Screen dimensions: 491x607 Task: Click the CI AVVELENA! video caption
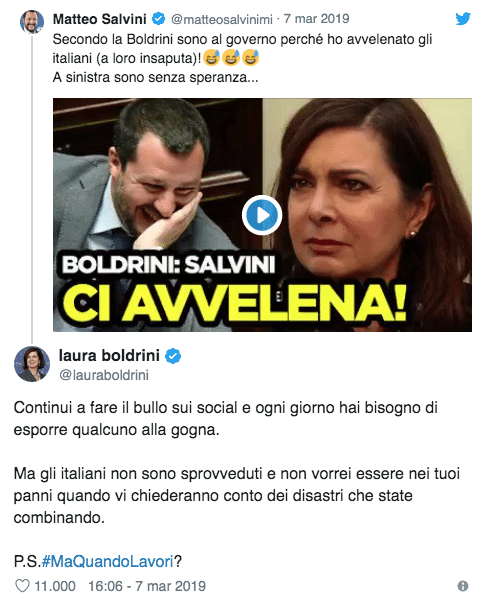click(234, 304)
